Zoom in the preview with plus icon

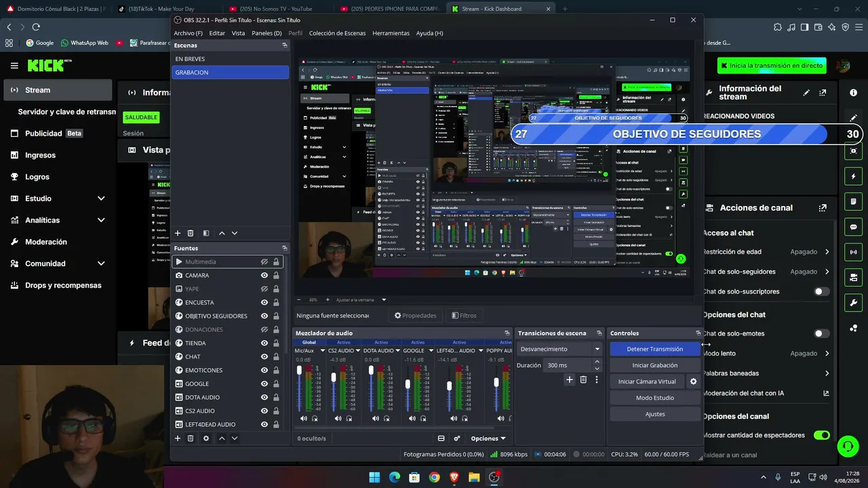coord(328,300)
